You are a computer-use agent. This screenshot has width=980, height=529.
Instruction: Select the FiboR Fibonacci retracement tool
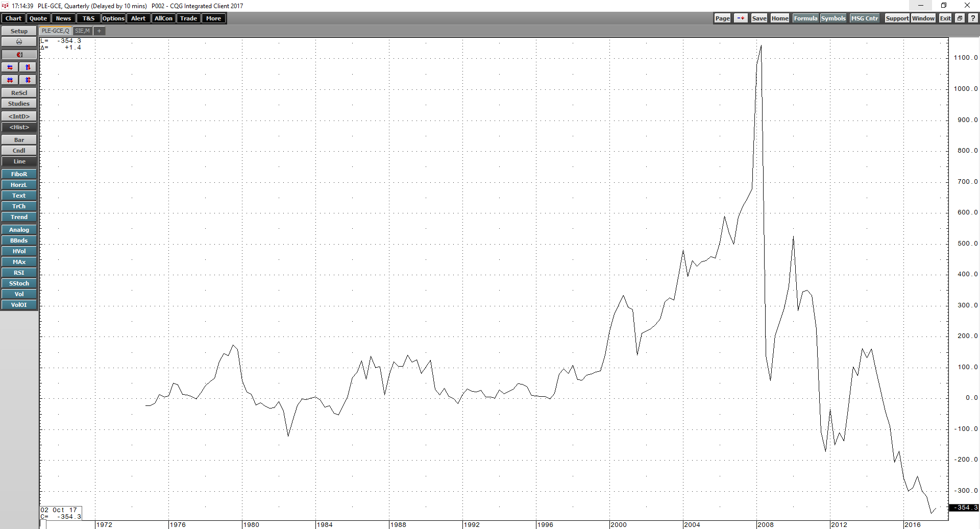click(19, 174)
